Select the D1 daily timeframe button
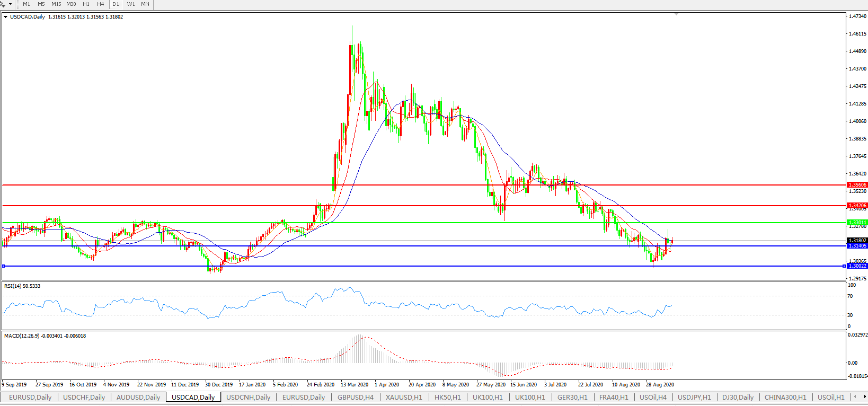Viewport: 868px width, 406px height. (116, 4)
